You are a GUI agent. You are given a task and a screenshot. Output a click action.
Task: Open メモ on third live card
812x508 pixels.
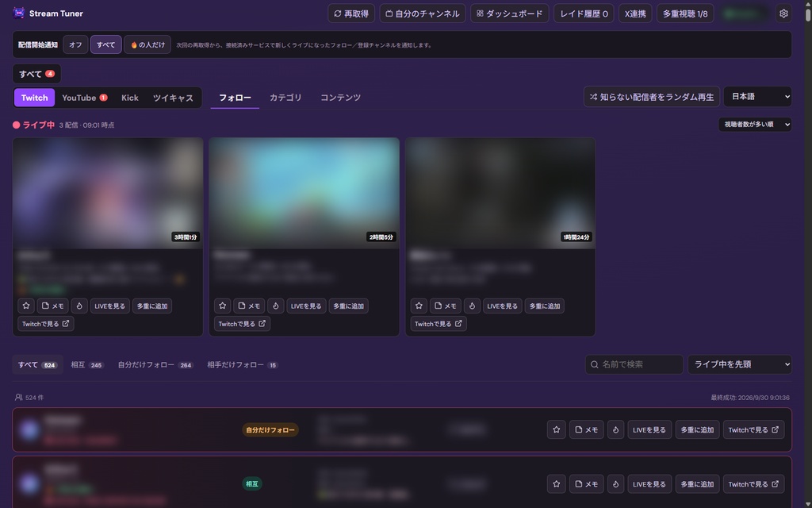tap(445, 306)
